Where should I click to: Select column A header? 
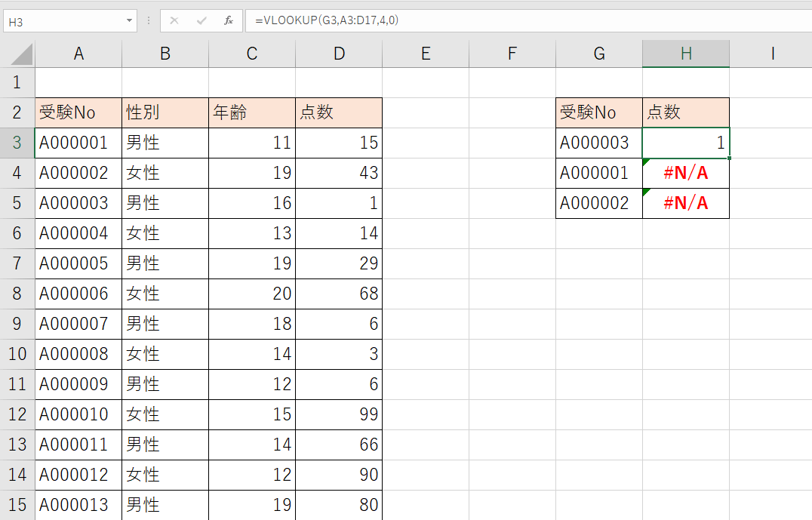tap(78, 54)
